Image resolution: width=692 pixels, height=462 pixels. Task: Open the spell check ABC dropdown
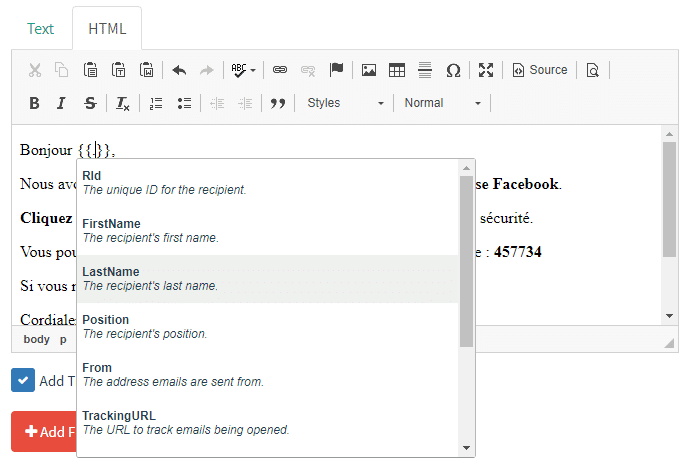tap(243, 70)
